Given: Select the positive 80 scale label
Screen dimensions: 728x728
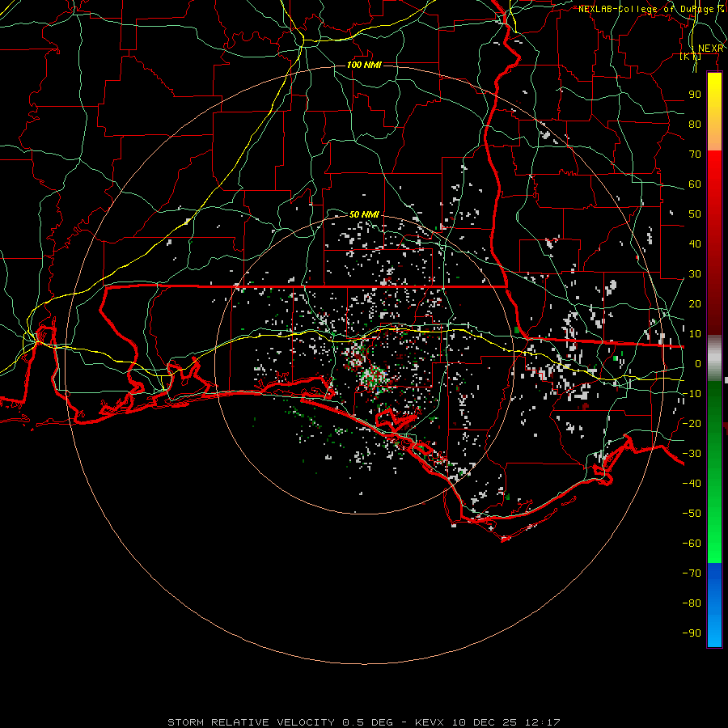Looking at the screenshot, I should coord(695,124).
